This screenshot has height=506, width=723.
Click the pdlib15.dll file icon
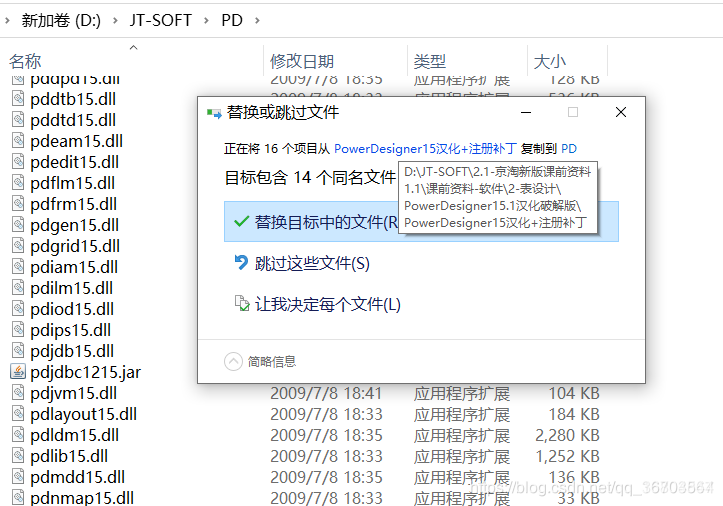point(18,456)
